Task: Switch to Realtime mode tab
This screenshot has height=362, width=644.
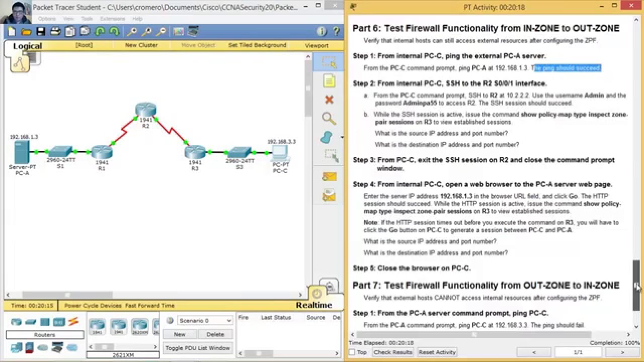Action: point(313,305)
